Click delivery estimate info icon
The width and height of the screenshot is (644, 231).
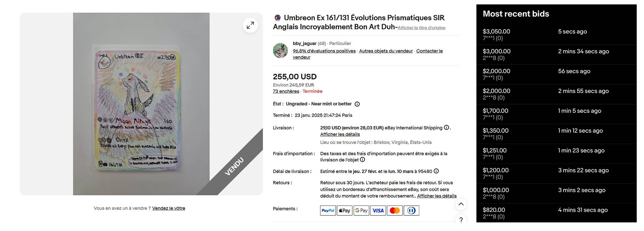[x=436, y=171]
